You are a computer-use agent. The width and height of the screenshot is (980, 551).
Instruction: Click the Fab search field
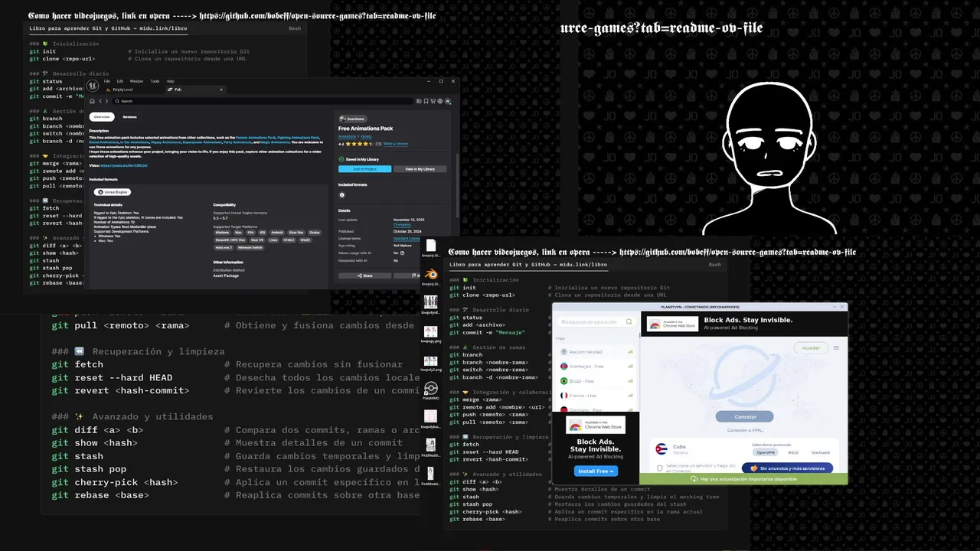263,101
